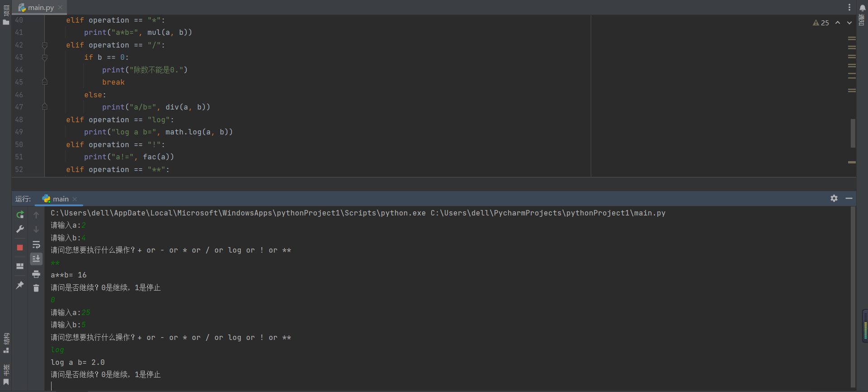Screen dimensions: 868x392
Task: Clear console with trash can icon
Action: pos(36,288)
